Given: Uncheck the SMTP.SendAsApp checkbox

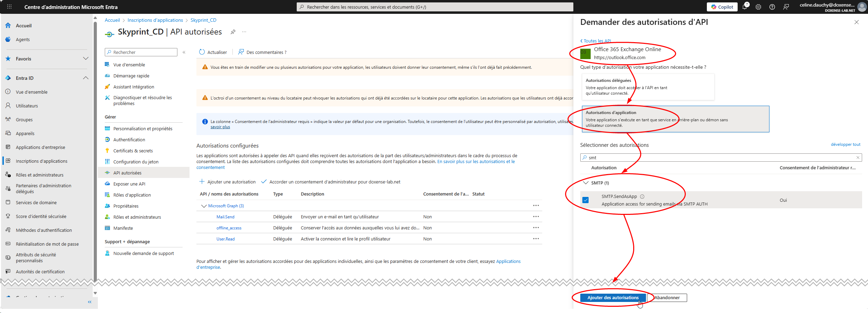Looking at the screenshot, I should click(x=585, y=200).
